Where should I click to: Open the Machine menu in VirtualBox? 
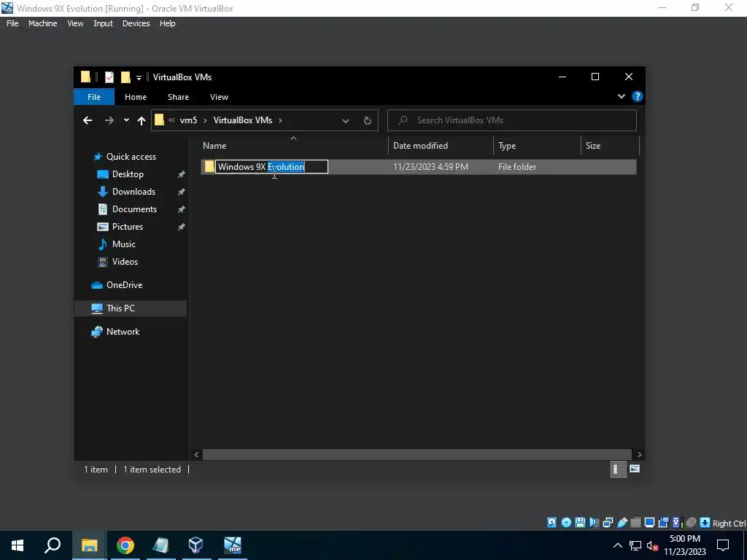coord(43,23)
